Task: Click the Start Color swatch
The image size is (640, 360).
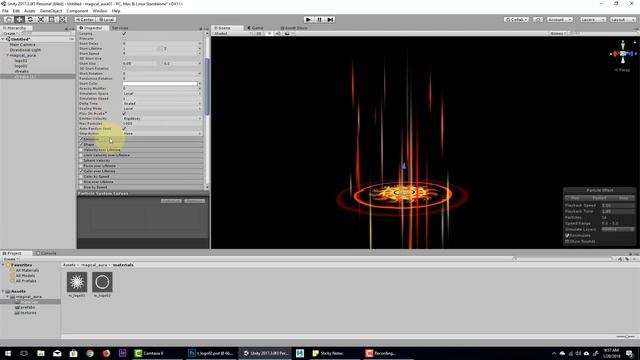Action: click(160, 84)
